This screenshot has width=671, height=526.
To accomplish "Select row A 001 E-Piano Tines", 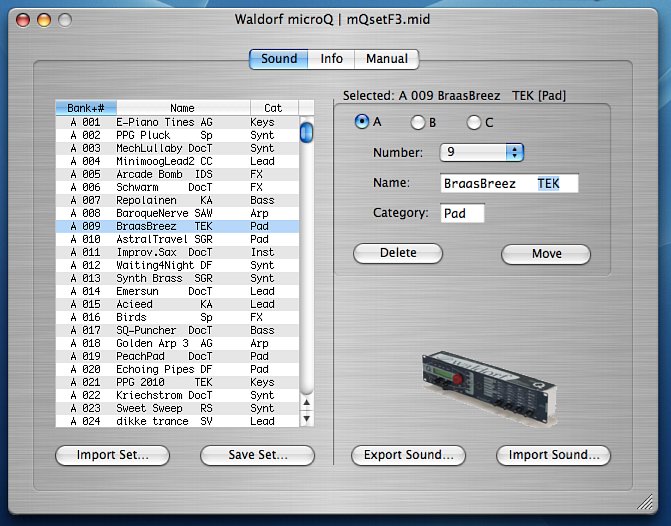I will tap(177, 122).
